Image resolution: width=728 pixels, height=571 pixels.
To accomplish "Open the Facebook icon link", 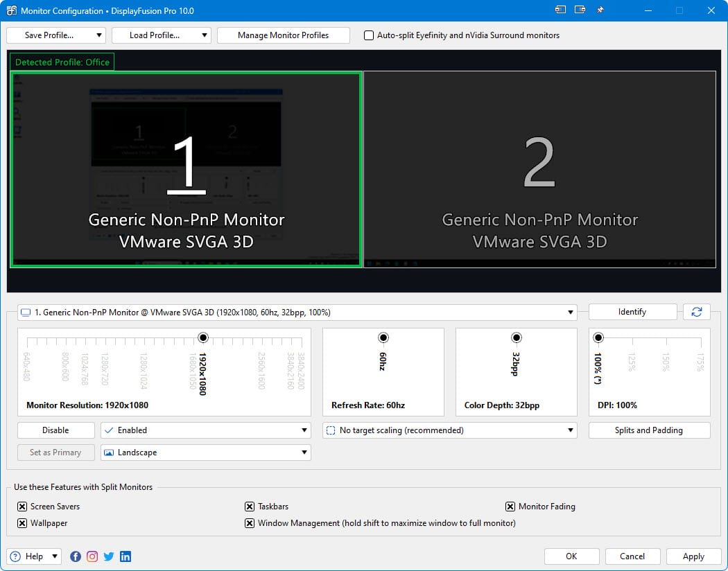I will tap(76, 556).
